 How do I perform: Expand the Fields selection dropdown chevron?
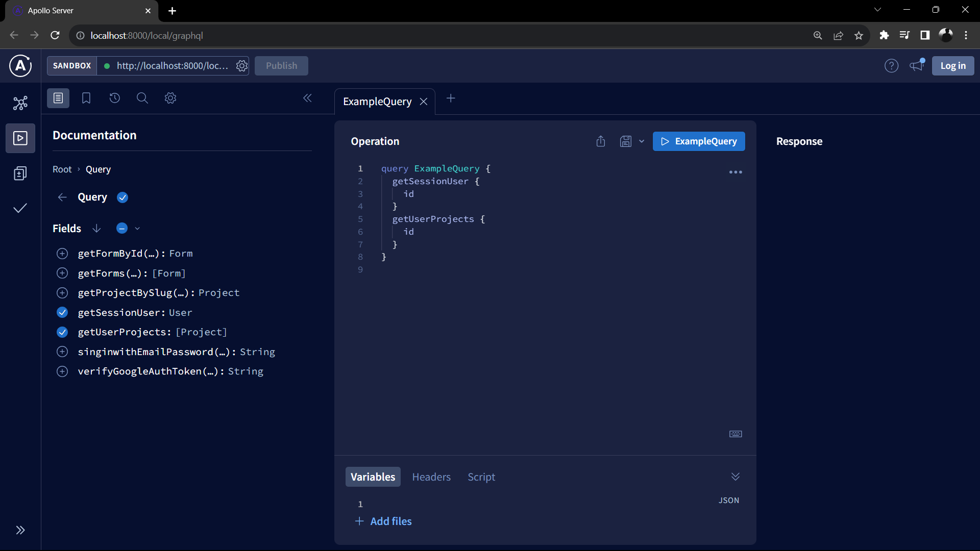pos(137,229)
